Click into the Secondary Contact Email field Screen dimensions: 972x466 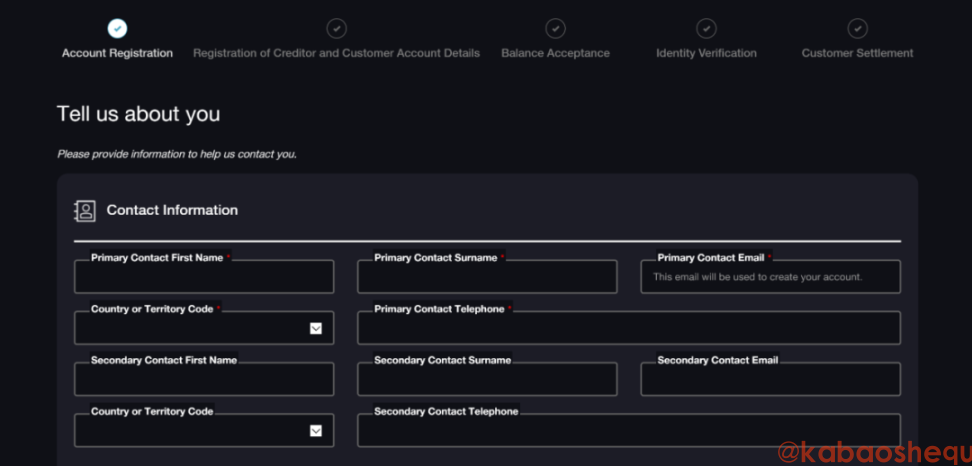point(770,380)
